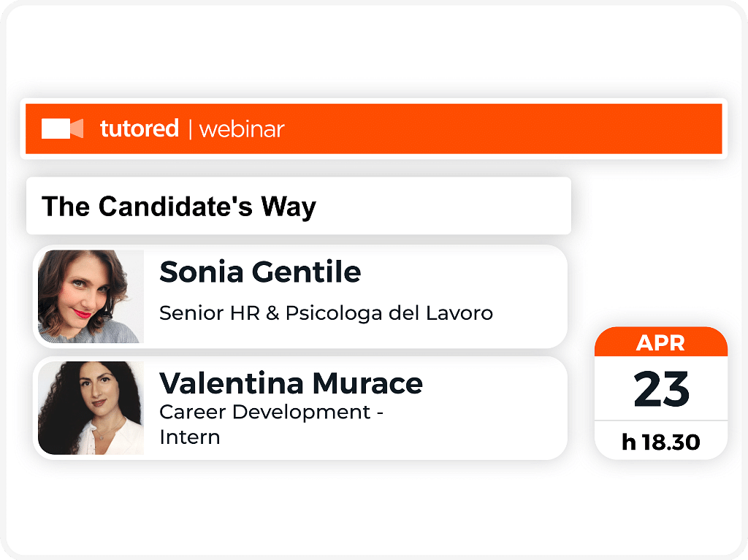
Task: Open Sonia Gentile's profile photo
Action: point(91,296)
